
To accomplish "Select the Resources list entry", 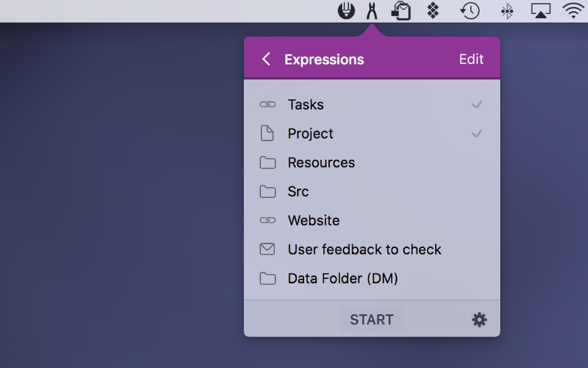I will [321, 162].
